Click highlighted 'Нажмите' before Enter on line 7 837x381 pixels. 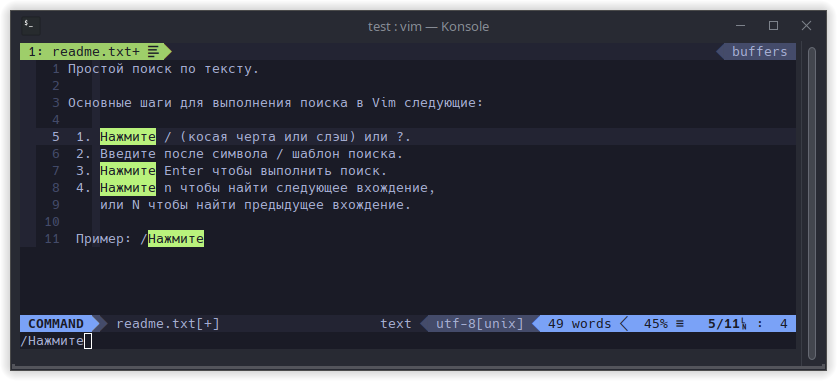click(128, 171)
